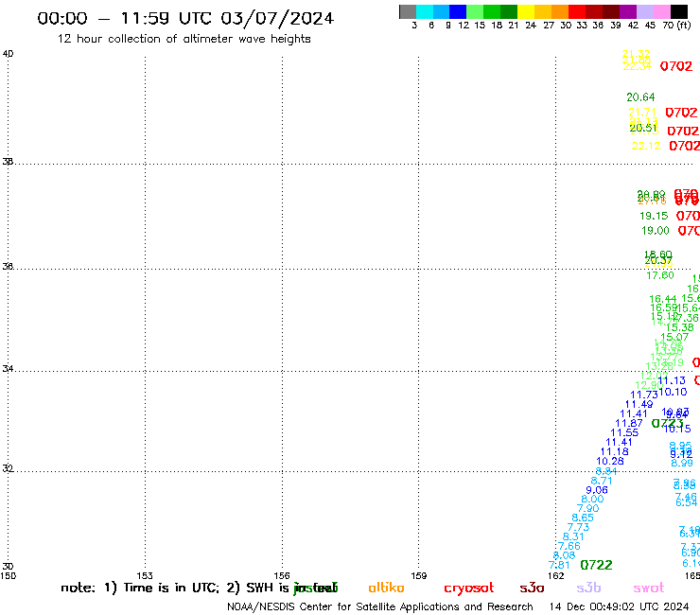Click the wave height value '7.66'
The image size is (700, 615).
(x=569, y=546)
